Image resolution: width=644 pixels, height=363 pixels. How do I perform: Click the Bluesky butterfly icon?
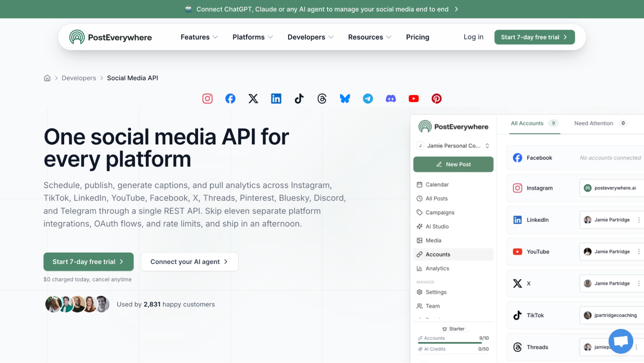(345, 99)
